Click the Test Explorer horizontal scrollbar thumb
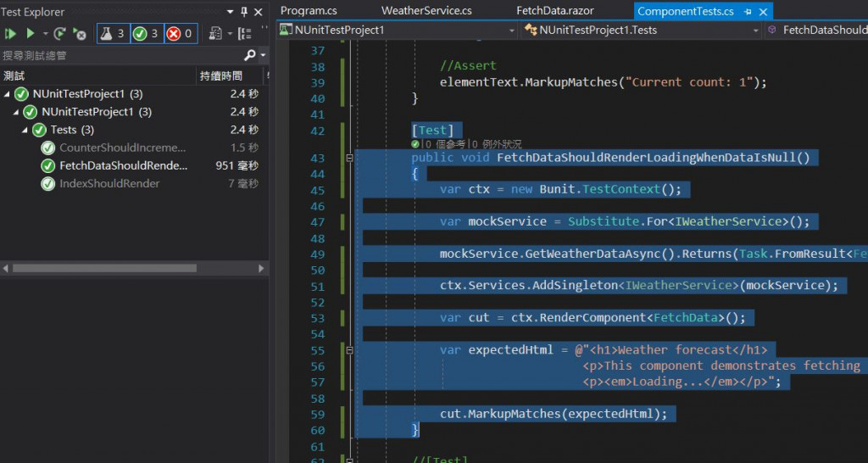The width and height of the screenshot is (868, 463). 104,268
